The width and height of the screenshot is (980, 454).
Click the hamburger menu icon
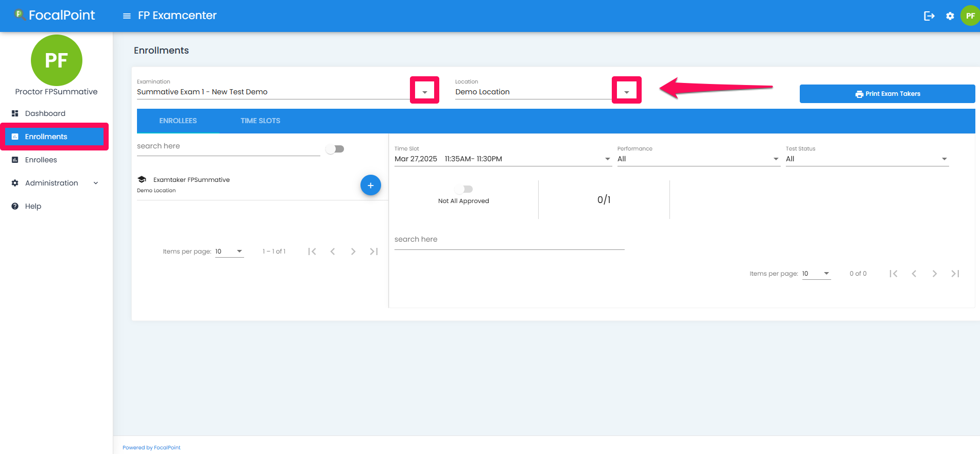127,16
